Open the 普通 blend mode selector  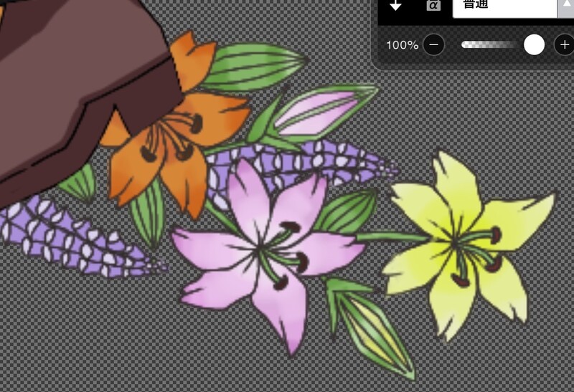click(x=504, y=7)
